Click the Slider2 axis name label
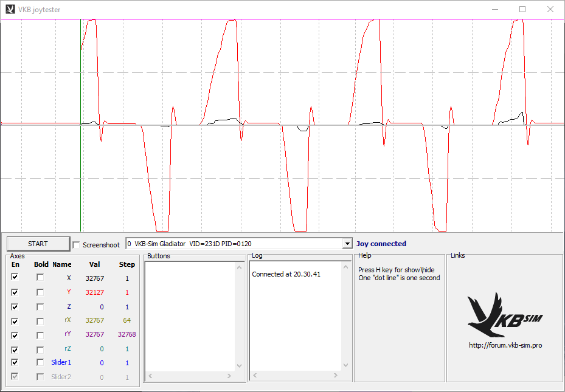The width and height of the screenshot is (565, 392). (x=61, y=377)
